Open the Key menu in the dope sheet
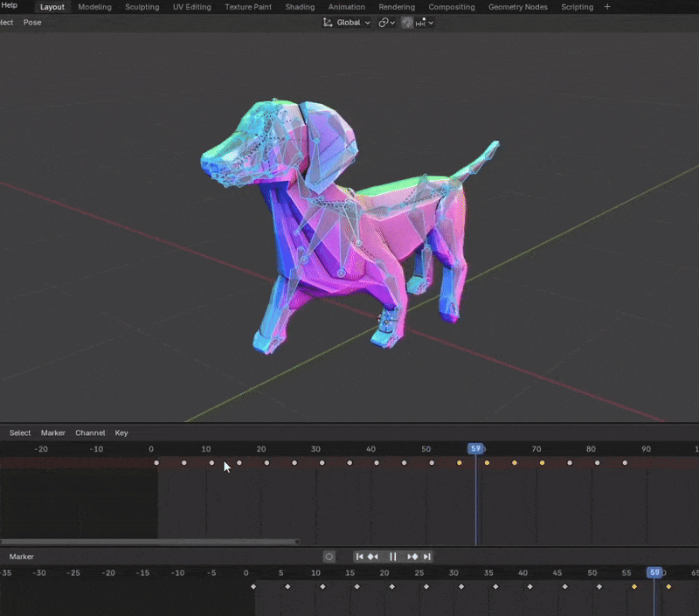Image resolution: width=699 pixels, height=616 pixels. (x=121, y=433)
